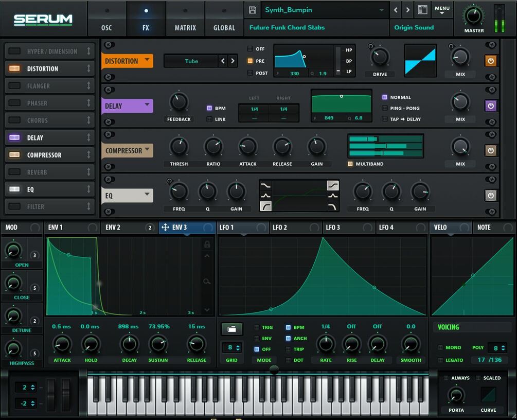Select EQ high-cut shape icon
The width and height of the screenshot is (517, 420).
pyautogui.click(x=333, y=206)
